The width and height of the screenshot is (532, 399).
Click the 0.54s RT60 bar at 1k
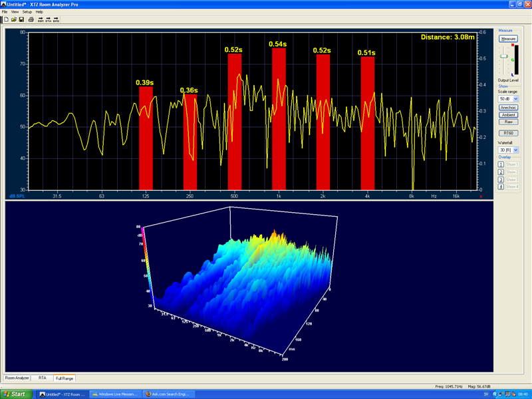coord(279,119)
